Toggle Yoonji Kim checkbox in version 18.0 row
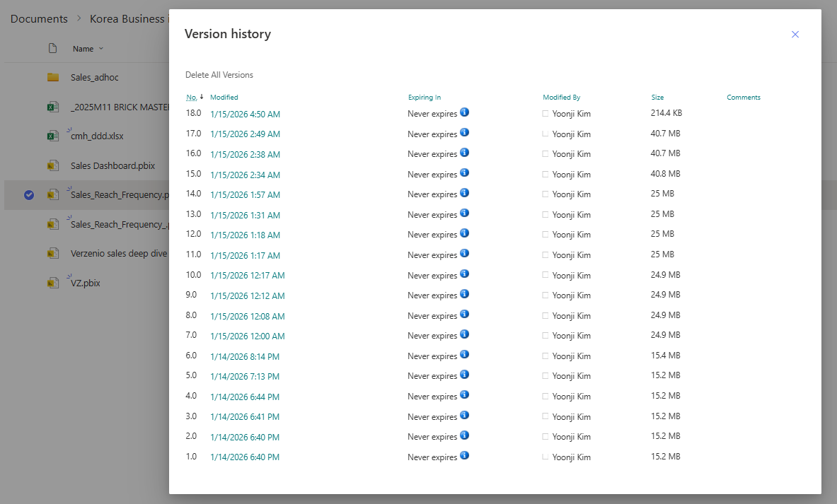 [x=545, y=114]
